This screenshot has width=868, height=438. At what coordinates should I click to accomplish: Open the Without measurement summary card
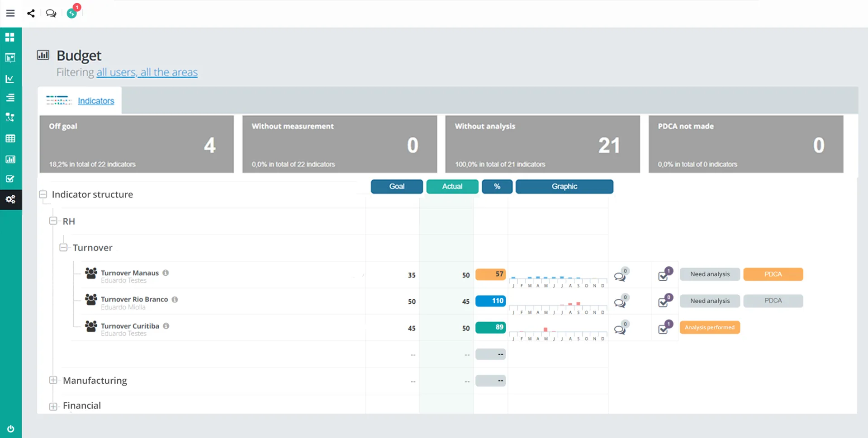pyautogui.click(x=340, y=144)
